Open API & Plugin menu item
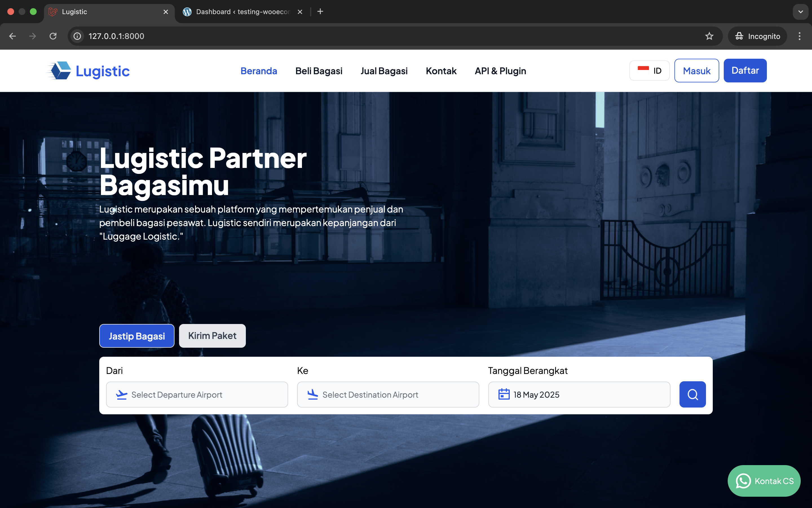 [x=500, y=71]
